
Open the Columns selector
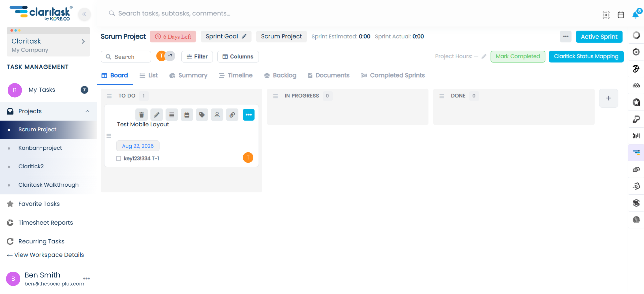pos(238,57)
